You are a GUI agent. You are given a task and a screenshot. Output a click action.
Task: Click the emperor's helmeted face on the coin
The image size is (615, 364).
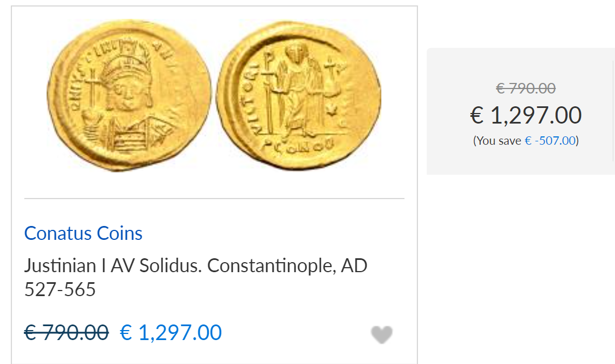coord(127,89)
